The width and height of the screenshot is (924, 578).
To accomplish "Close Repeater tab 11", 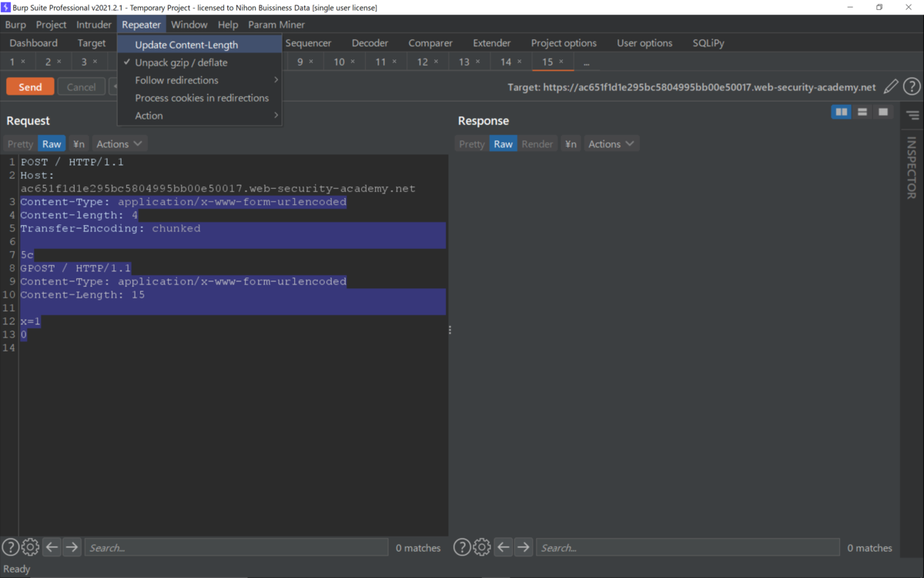I will (x=395, y=62).
